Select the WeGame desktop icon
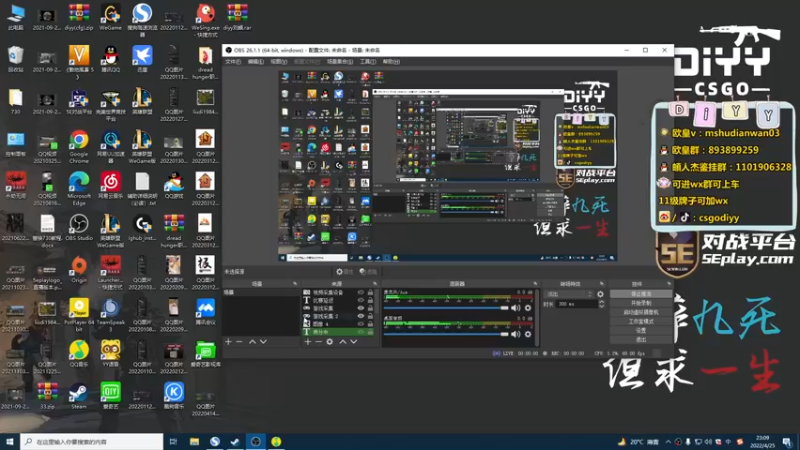This screenshot has width=800, height=450. tap(110, 17)
